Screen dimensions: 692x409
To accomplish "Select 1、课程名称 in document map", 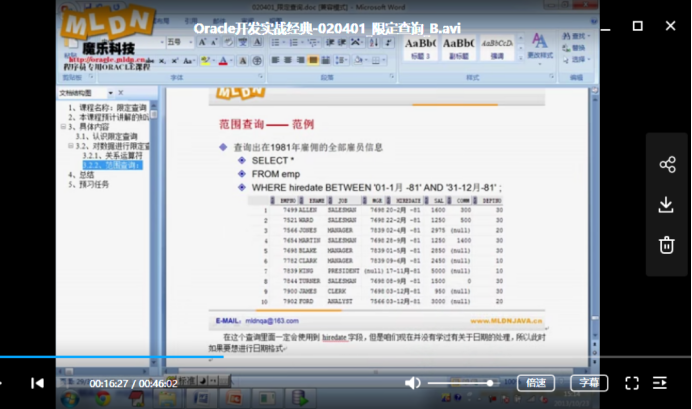I will [x=107, y=108].
